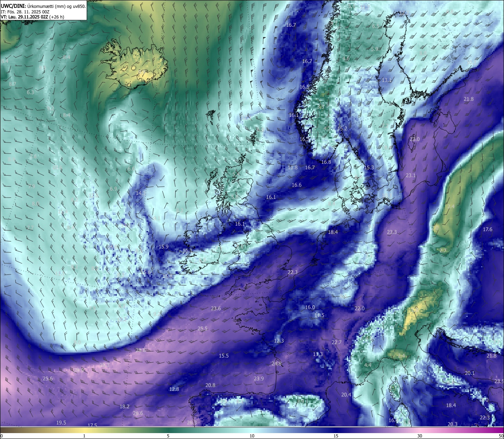This screenshot has height=439, width=504.
Task: Select the map value label '26.6'
Action: (x=138, y=413)
